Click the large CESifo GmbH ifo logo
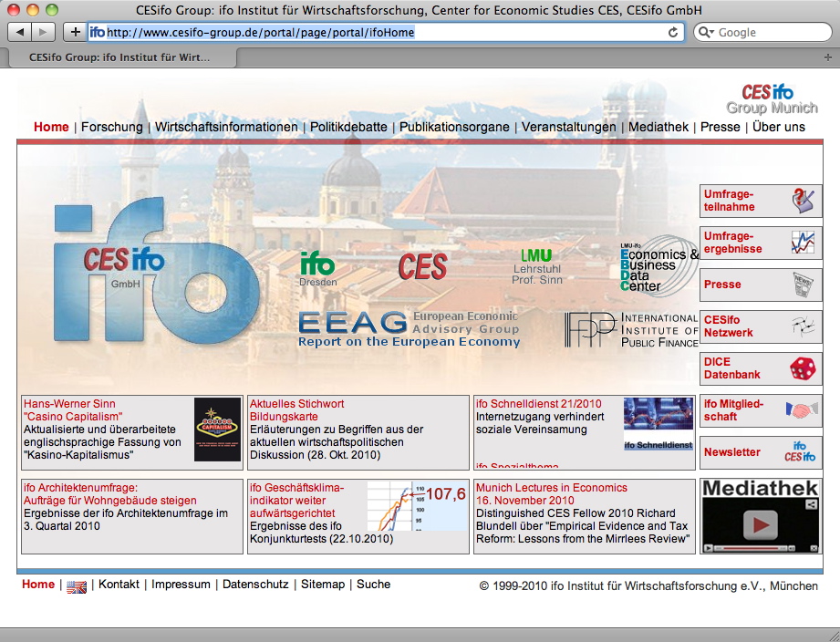The height and width of the screenshot is (642, 840). [x=157, y=270]
